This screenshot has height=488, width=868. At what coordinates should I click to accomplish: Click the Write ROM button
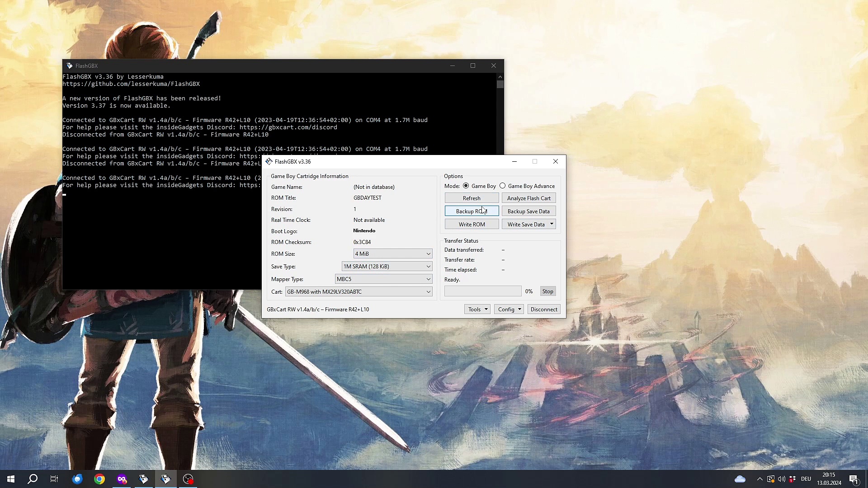click(x=472, y=225)
